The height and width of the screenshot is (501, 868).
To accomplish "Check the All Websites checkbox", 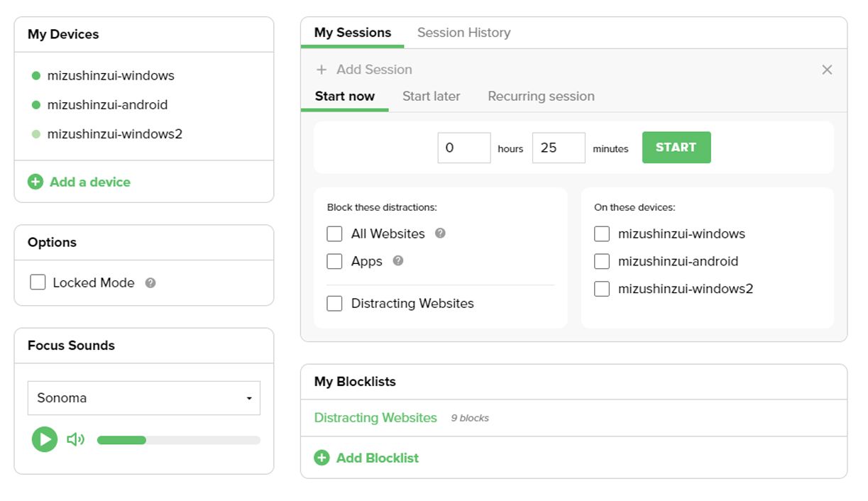I will [334, 233].
